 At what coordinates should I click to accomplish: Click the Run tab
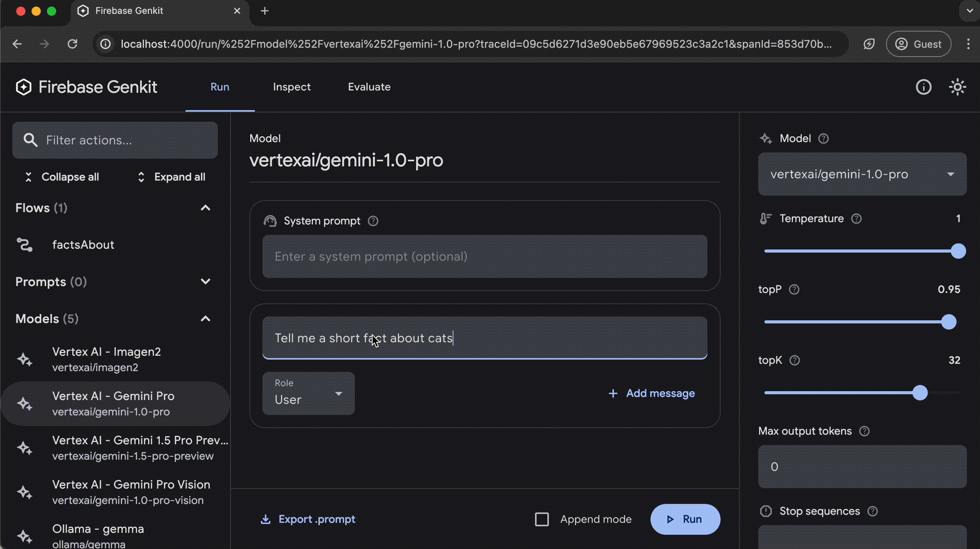point(219,87)
